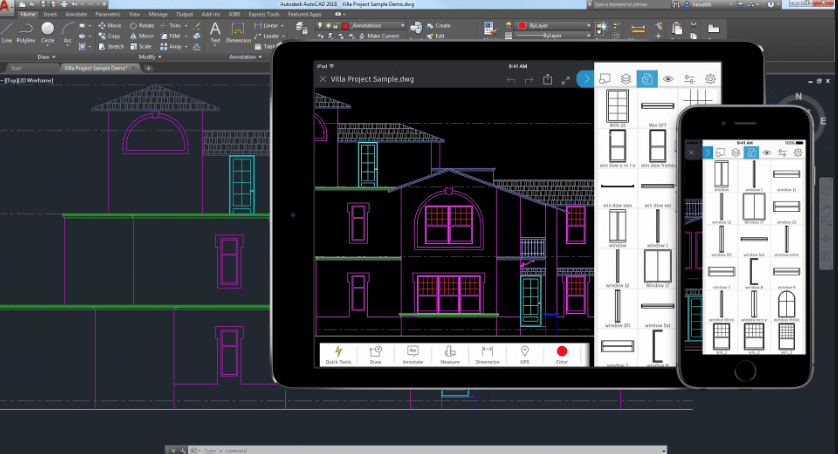This screenshot has width=838, height=454.
Task: Select the Polyline tool
Action: [26, 32]
